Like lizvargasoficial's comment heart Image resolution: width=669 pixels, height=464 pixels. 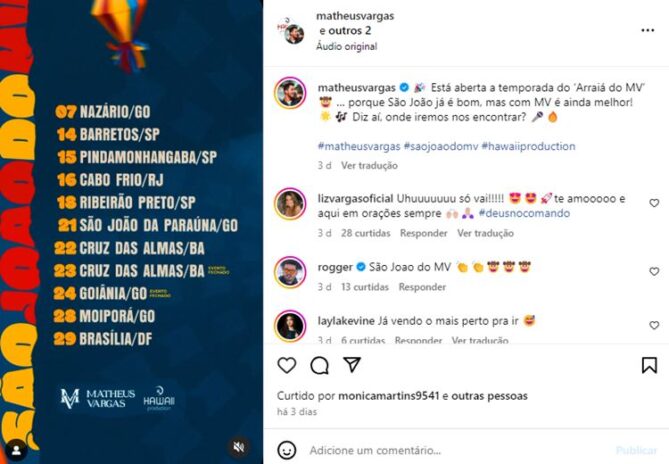click(654, 203)
